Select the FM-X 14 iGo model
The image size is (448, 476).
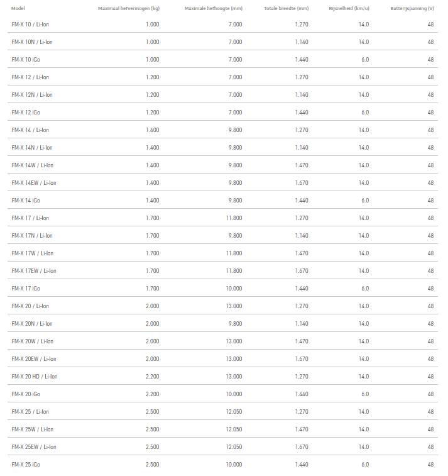(26, 201)
